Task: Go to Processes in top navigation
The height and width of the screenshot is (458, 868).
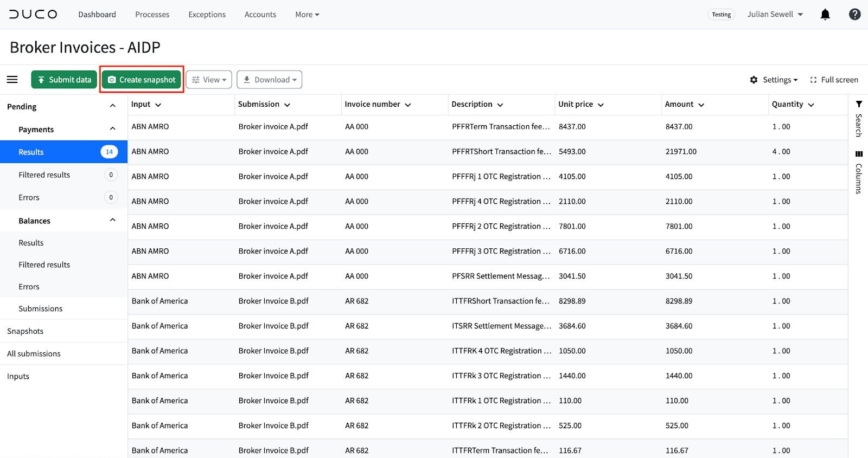Action: pyautogui.click(x=152, y=15)
